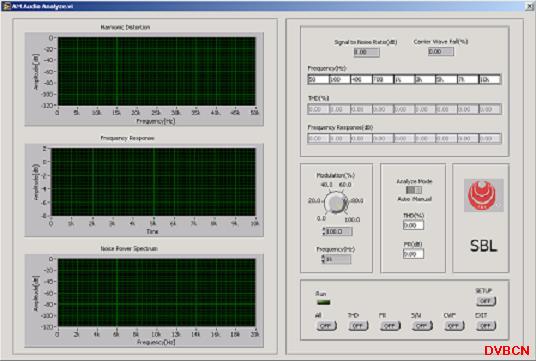The width and height of the screenshot is (536, 361).
Task: Click inside the Harmonic Distortion graph
Action: [157, 71]
